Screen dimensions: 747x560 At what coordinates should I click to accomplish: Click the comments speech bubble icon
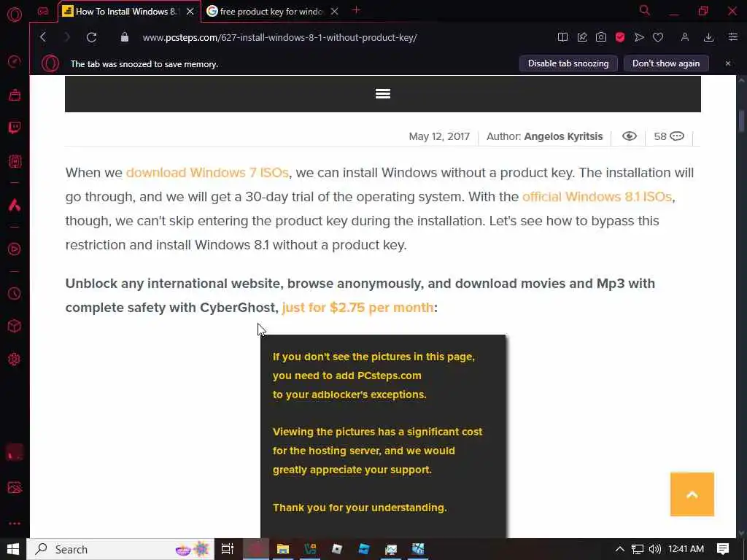click(677, 136)
